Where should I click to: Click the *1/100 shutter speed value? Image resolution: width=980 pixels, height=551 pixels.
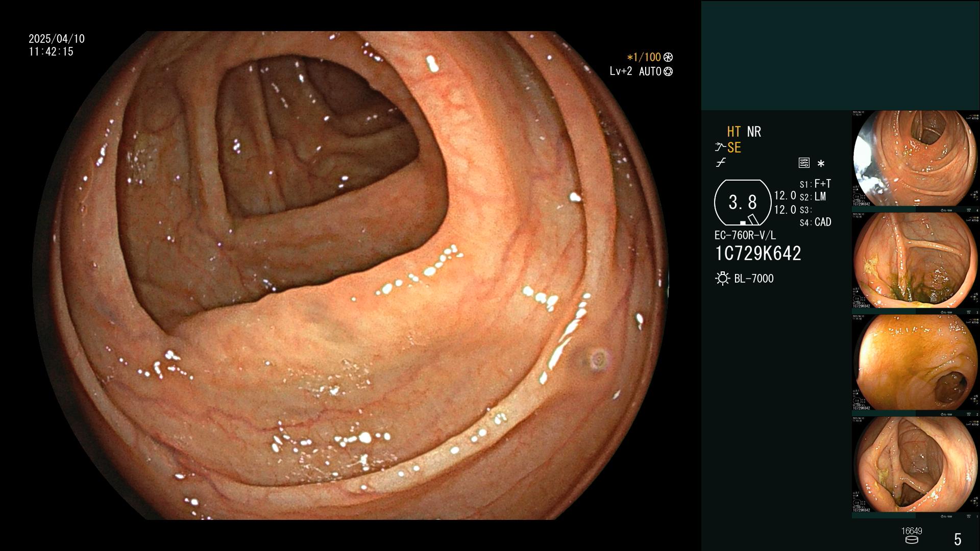(x=644, y=57)
